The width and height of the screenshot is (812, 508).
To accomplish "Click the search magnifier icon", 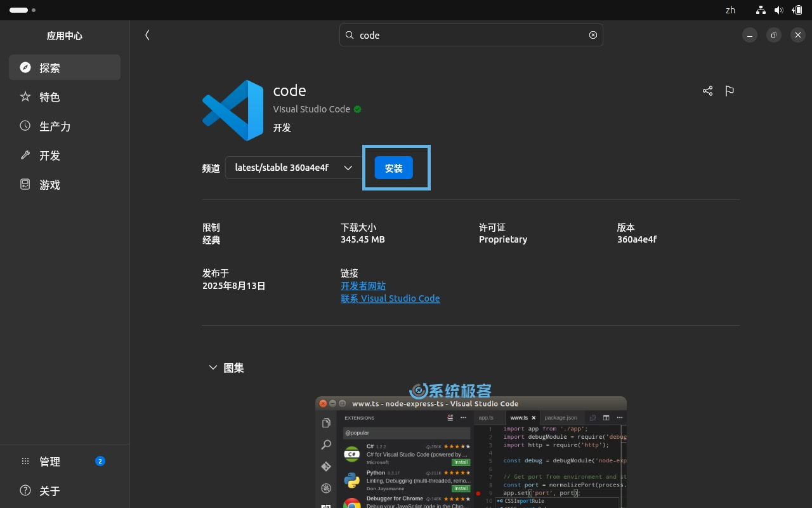I will tap(350, 35).
